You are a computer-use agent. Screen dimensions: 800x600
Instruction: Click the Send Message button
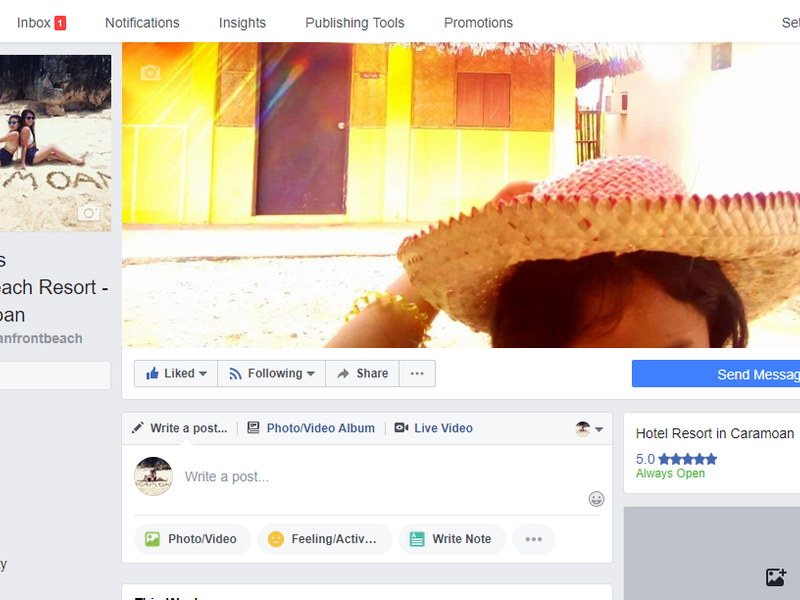(x=716, y=374)
